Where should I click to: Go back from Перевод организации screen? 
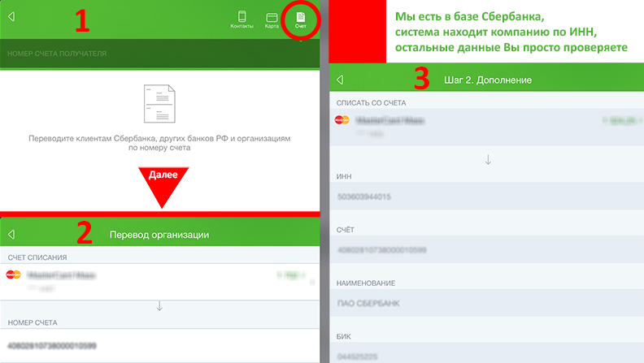tap(11, 234)
